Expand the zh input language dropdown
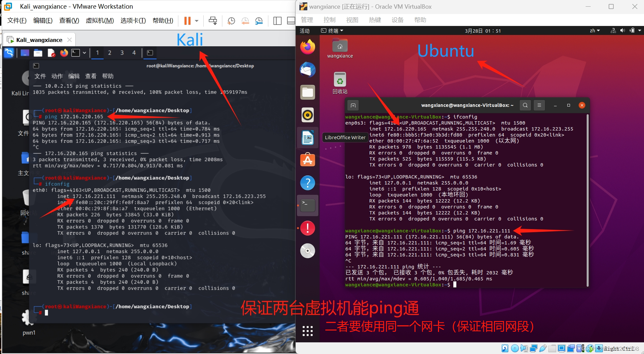This screenshot has height=354, width=644. pos(595,31)
